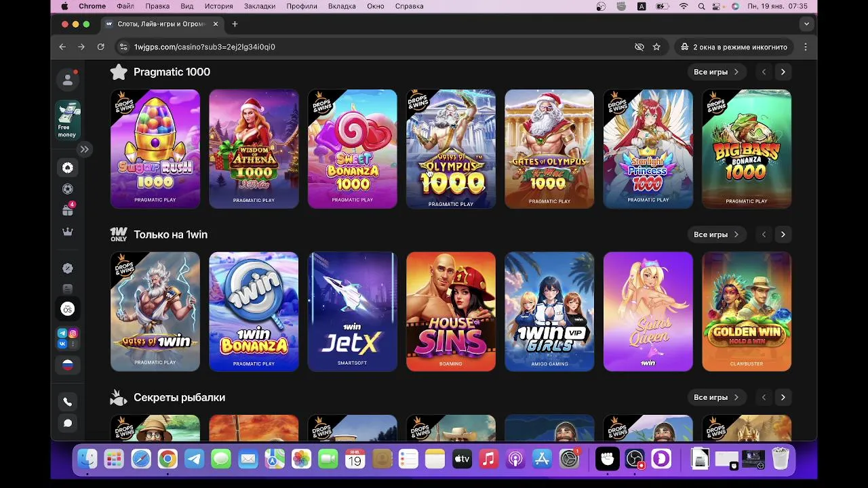The height and width of the screenshot is (488, 868).
Task: Change language via Russian flag icon
Action: tap(68, 365)
